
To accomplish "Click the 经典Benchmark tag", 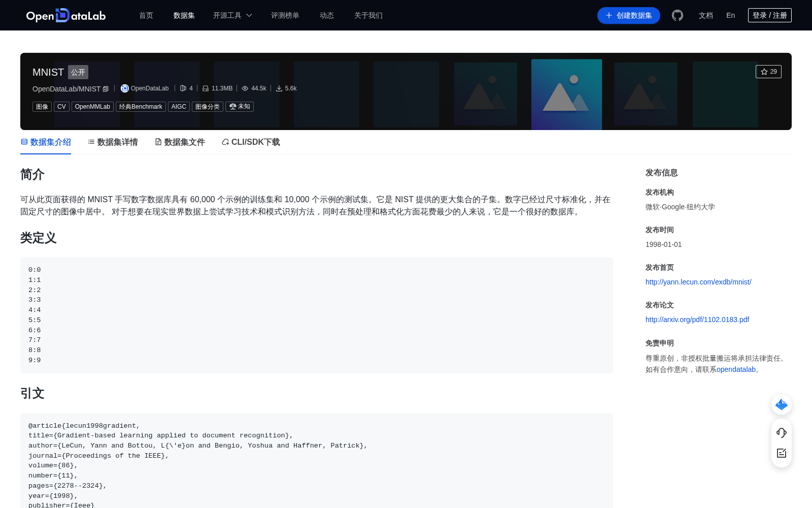I will tap(141, 107).
